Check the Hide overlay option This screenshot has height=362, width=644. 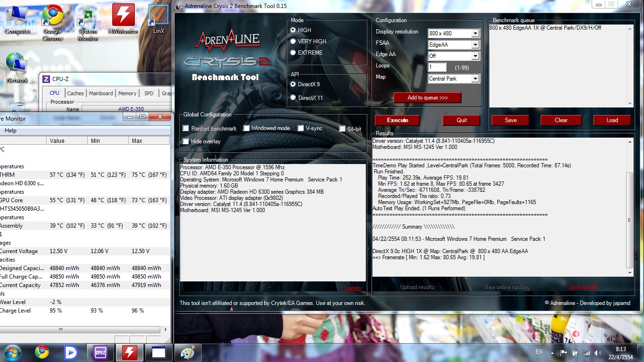pos(186,141)
